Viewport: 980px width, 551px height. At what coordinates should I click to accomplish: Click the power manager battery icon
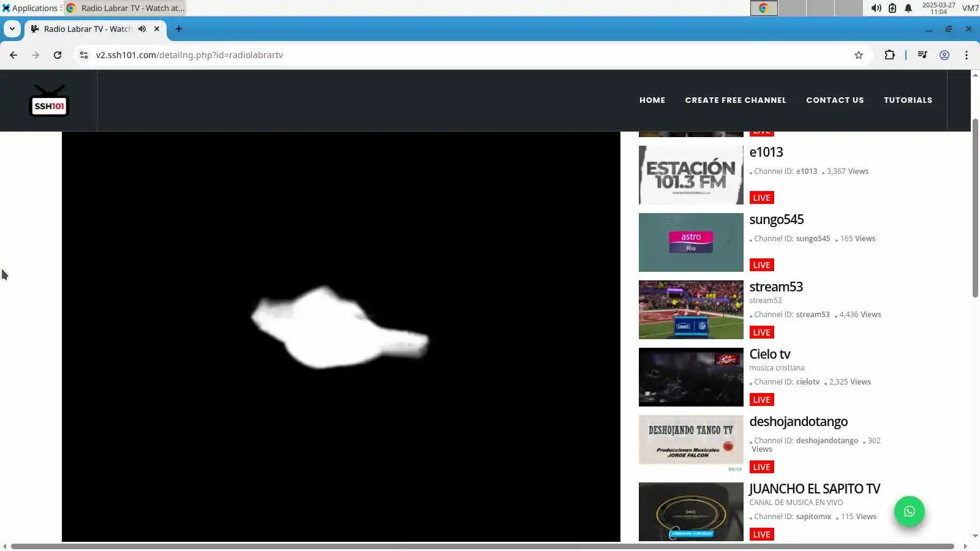point(892,8)
